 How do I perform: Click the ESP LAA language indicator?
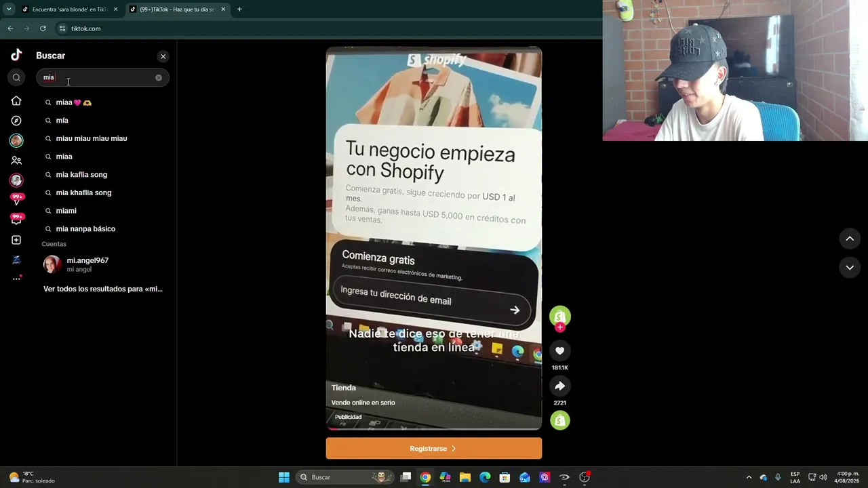tap(795, 477)
